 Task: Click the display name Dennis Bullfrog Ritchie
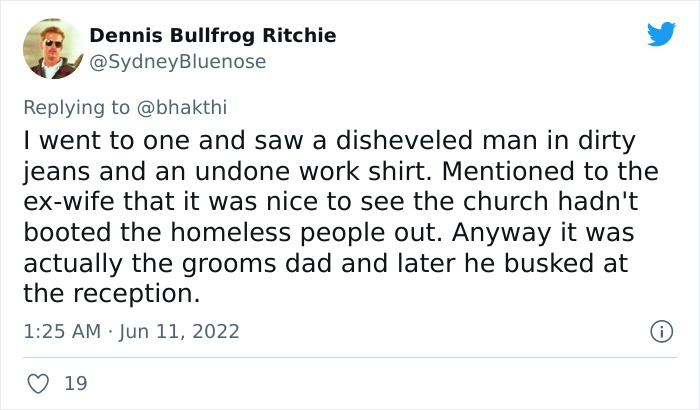pos(212,36)
